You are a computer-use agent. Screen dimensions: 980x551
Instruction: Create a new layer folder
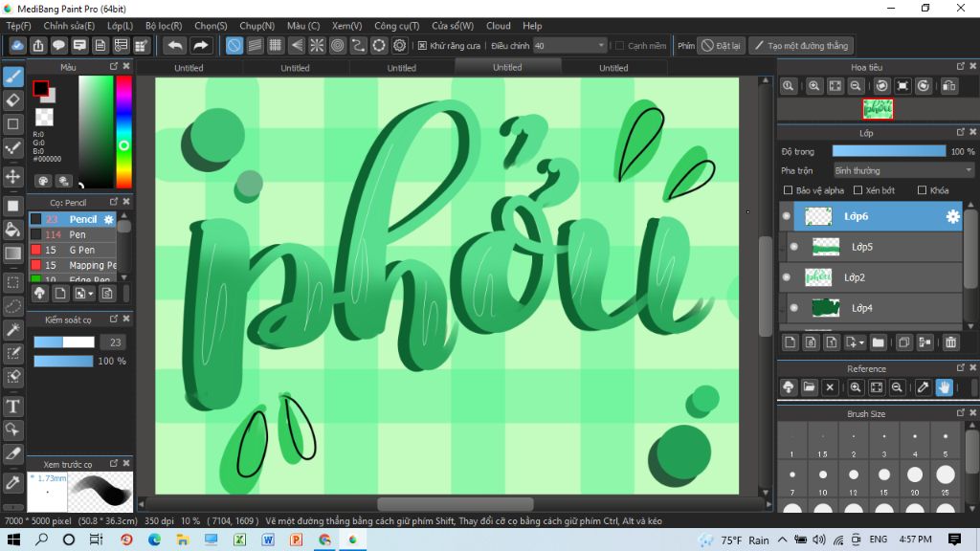click(x=879, y=342)
